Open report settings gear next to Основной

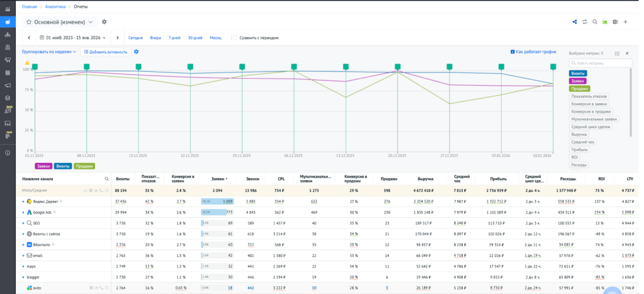click(104, 22)
